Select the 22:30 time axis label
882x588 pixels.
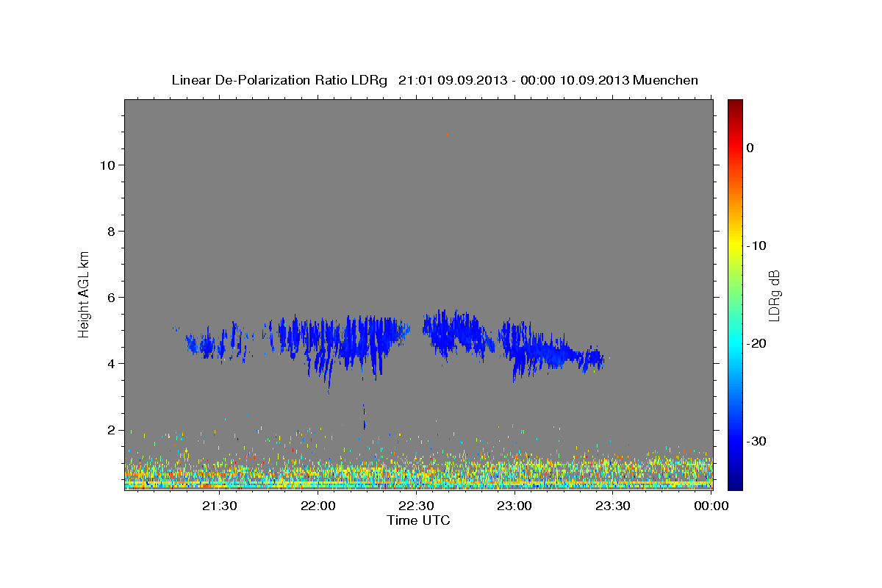[416, 506]
